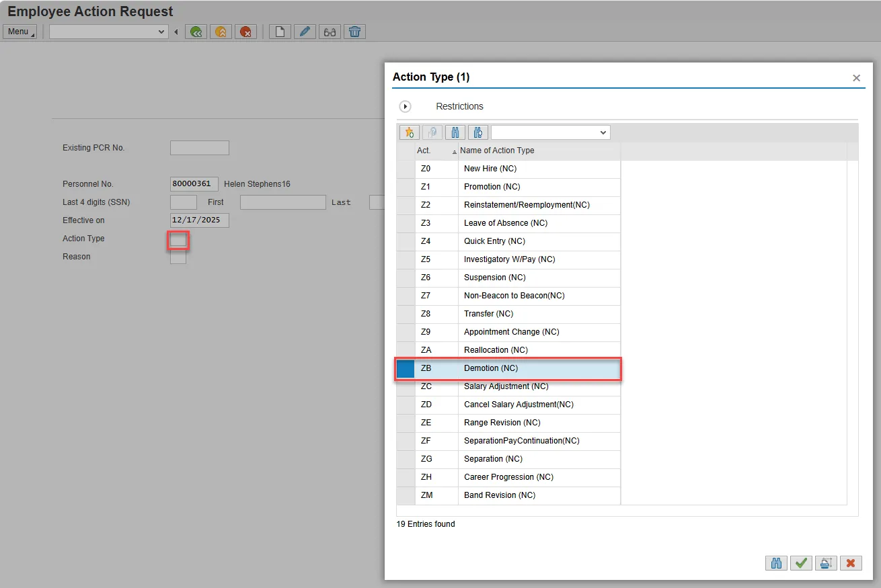Screen dimensions: 881x588
Task: Close the Action Type dialog
Action: [x=856, y=78]
